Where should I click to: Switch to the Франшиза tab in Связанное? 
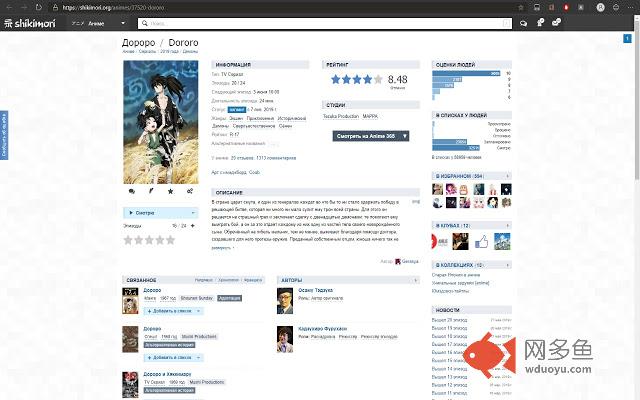(x=257, y=280)
